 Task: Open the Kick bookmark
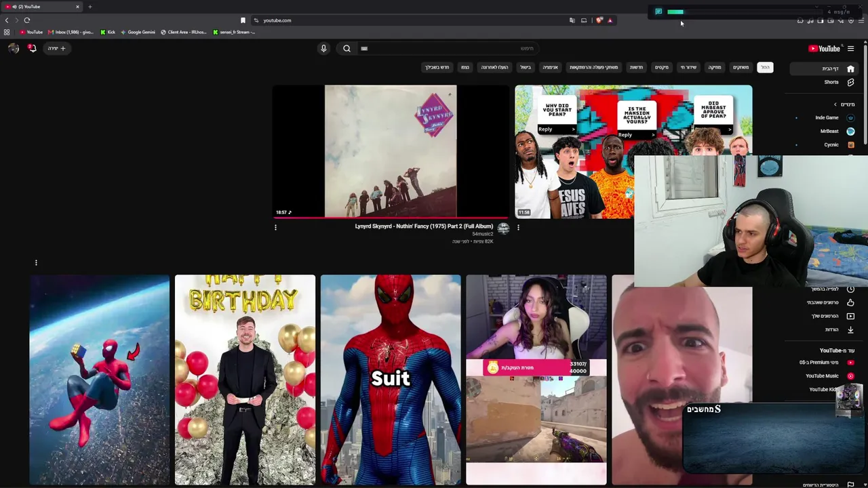pyautogui.click(x=108, y=32)
